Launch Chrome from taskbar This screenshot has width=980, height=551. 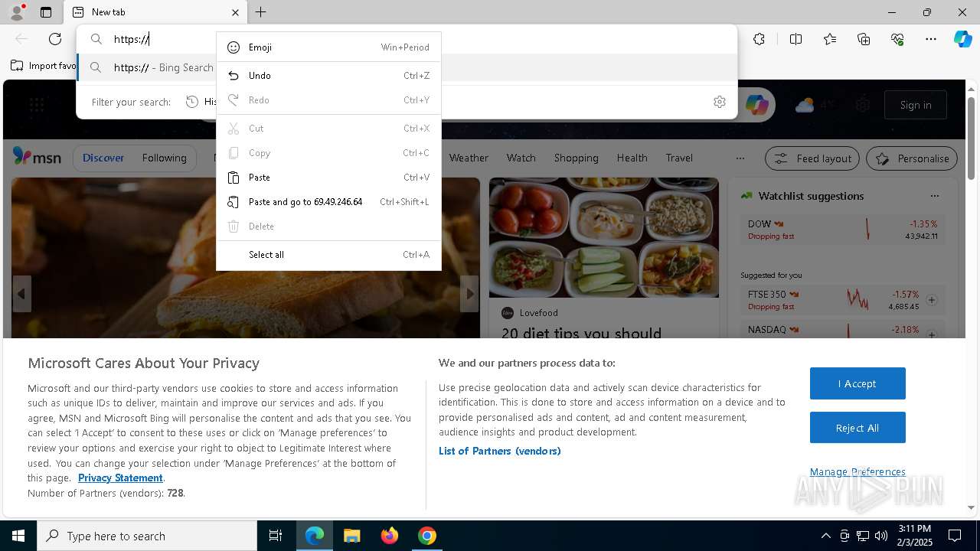[x=427, y=536]
